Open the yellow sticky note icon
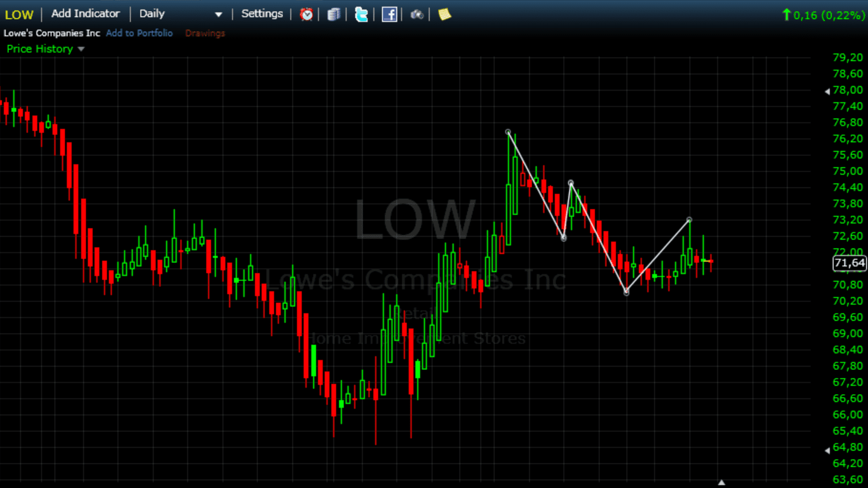 [x=445, y=14]
